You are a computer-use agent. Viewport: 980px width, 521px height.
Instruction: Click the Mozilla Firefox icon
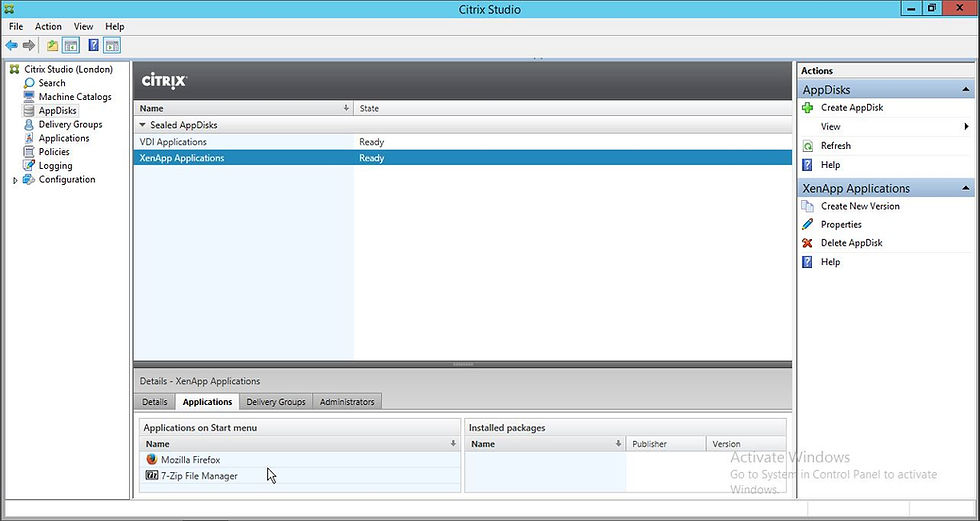tap(151, 460)
